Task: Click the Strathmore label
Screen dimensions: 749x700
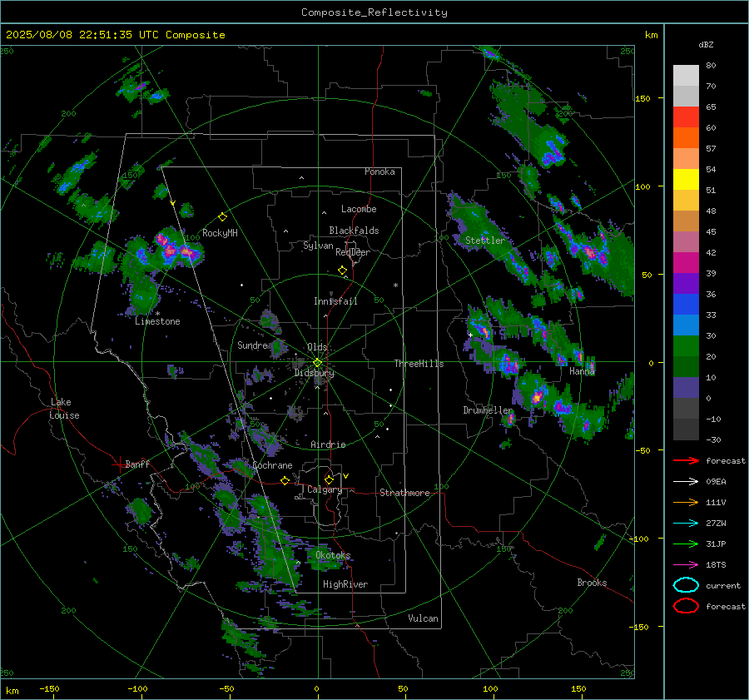Action: [404, 493]
